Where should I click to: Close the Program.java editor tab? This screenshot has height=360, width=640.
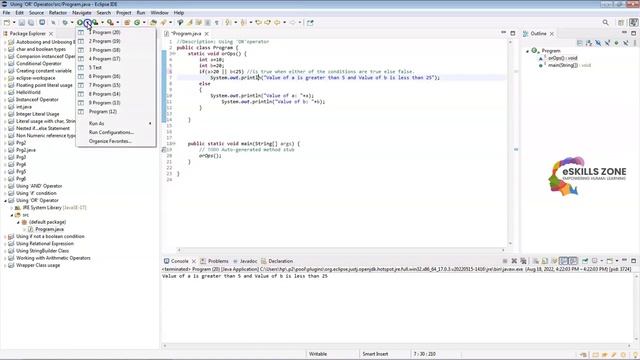point(207,33)
